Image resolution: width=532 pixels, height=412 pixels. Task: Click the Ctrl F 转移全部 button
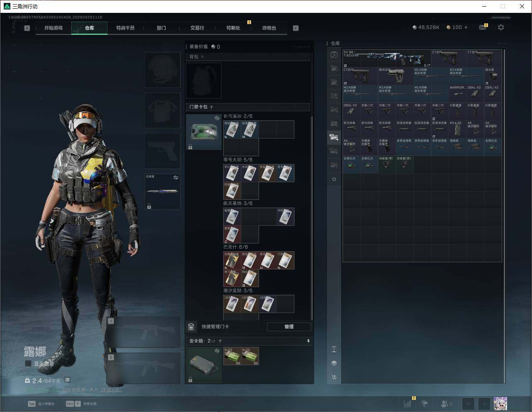(x=81, y=404)
